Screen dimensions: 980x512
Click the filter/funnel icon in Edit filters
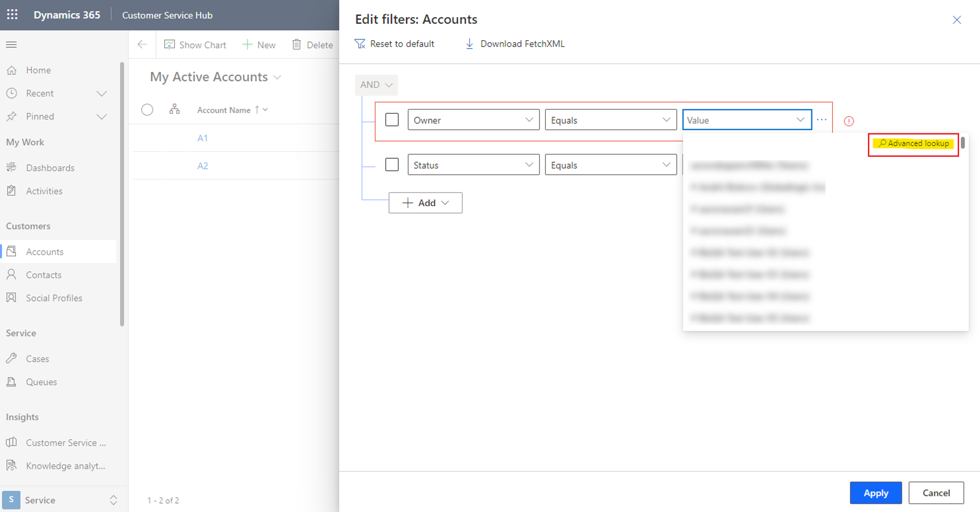(x=360, y=44)
